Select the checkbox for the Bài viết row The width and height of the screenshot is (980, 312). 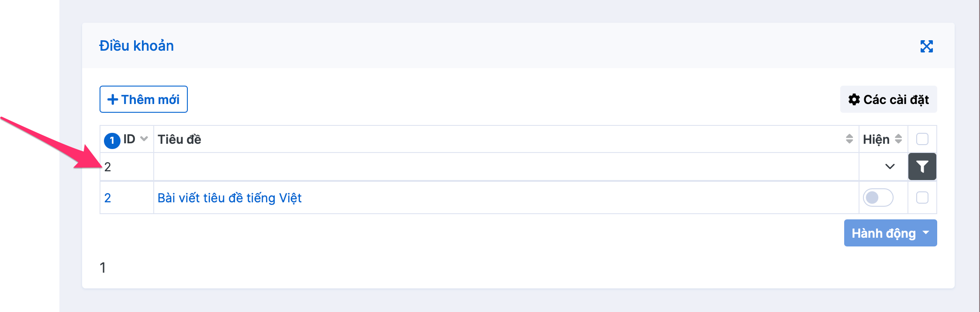pos(922,198)
